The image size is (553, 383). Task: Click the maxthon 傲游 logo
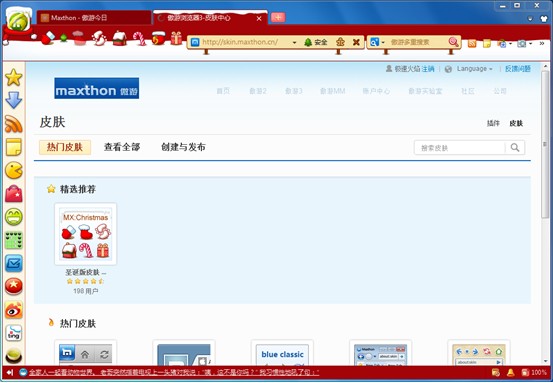[x=97, y=88]
